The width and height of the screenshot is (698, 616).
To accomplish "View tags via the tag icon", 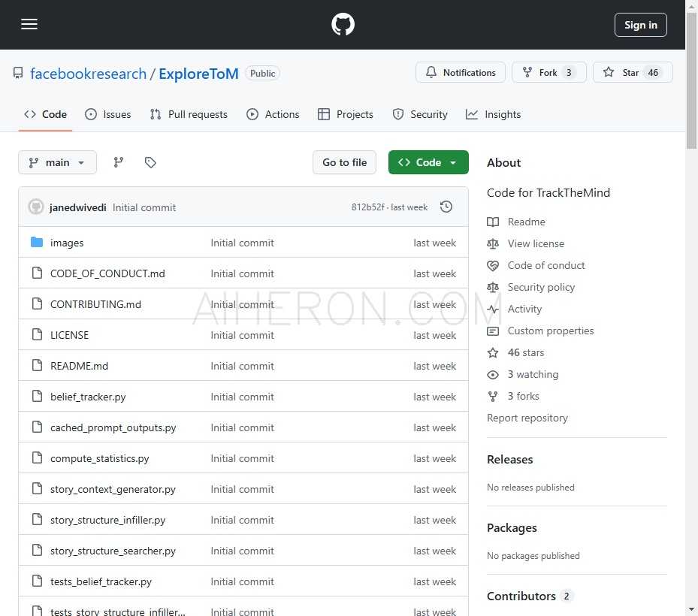I will pyautogui.click(x=150, y=162).
